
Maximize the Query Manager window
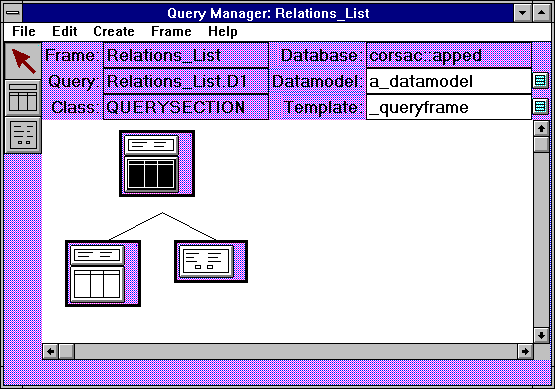pyautogui.click(x=542, y=13)
